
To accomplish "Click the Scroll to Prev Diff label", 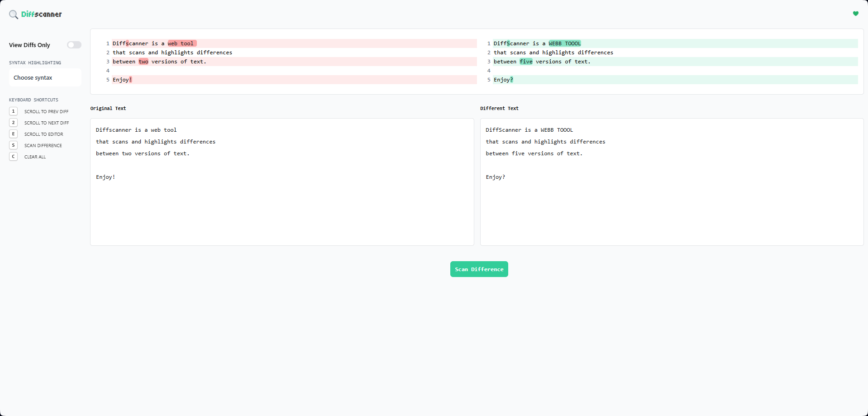I will (46, 111).
